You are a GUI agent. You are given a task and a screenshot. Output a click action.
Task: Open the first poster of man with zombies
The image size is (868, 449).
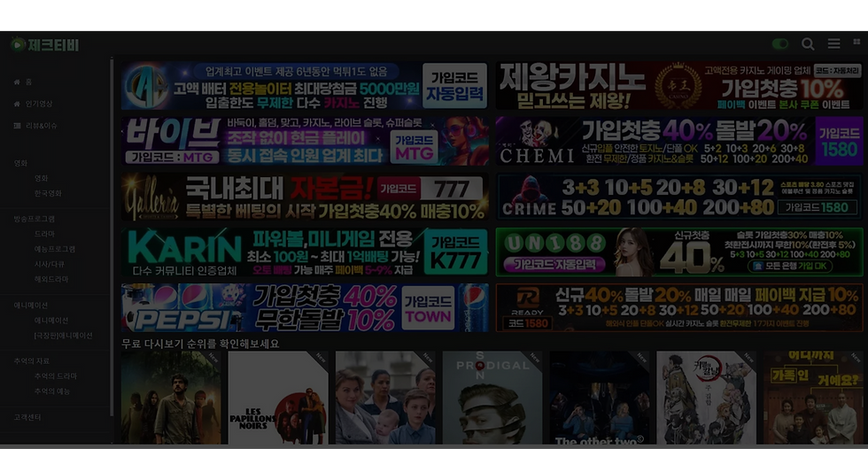point(170,398)
